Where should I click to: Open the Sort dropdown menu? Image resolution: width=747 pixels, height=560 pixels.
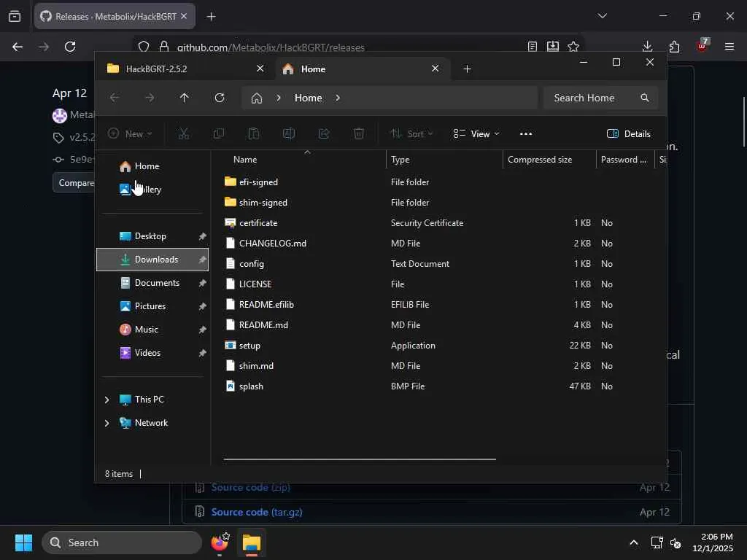click(x=411, y=134)
